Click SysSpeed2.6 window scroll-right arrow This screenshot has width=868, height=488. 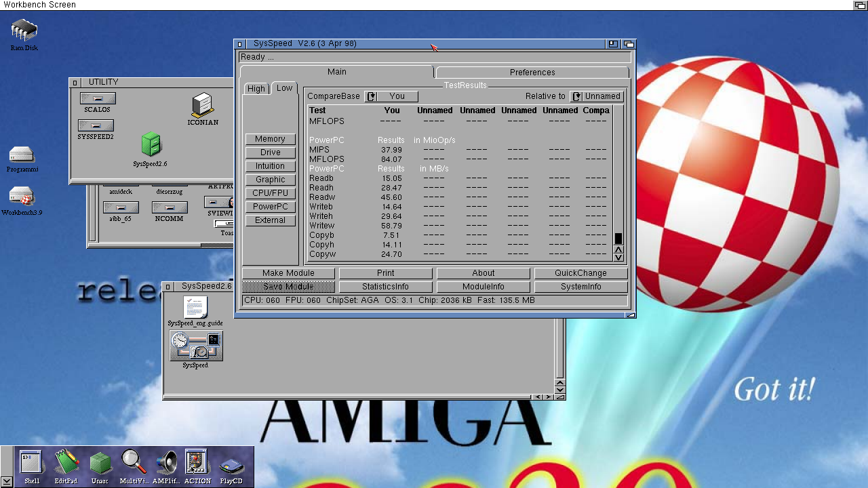click(x=548, y=397)
